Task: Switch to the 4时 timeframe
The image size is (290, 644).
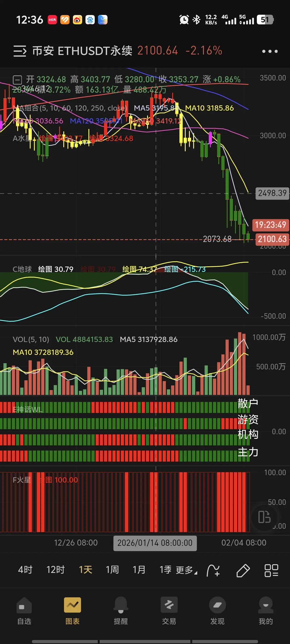Action: pyautogui.click(x=25, y=570)
